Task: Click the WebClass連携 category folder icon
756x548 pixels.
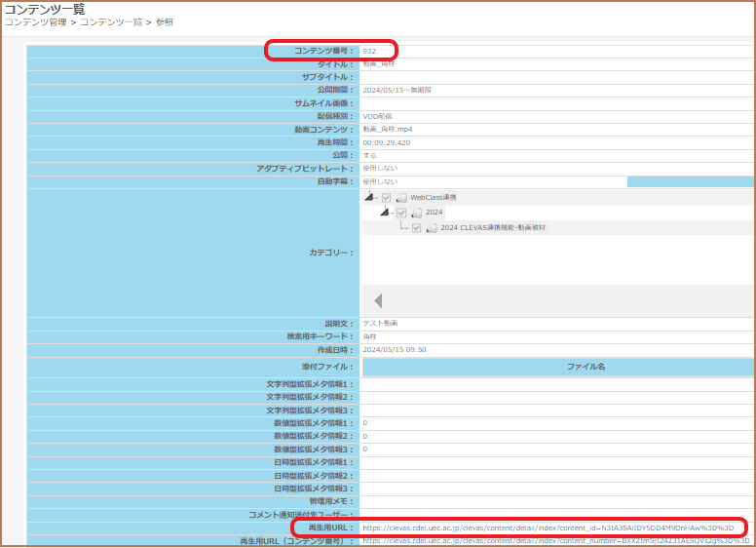Action: 401,197
